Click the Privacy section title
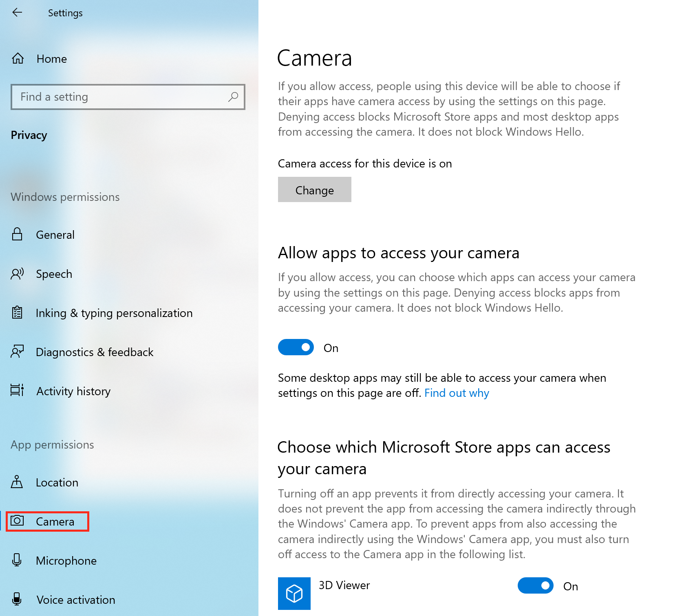The height and width of the screenshot is (616, 693). pos(29,135)
